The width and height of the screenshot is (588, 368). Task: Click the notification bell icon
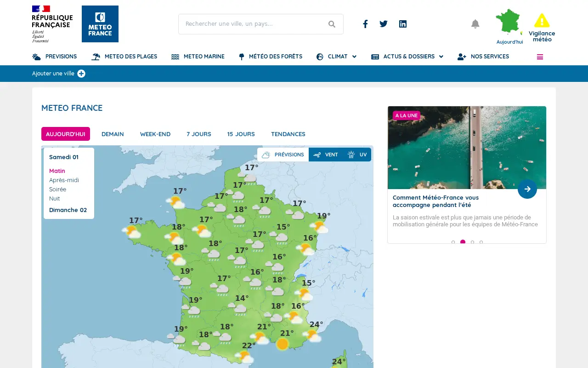[x=475, y=24]
